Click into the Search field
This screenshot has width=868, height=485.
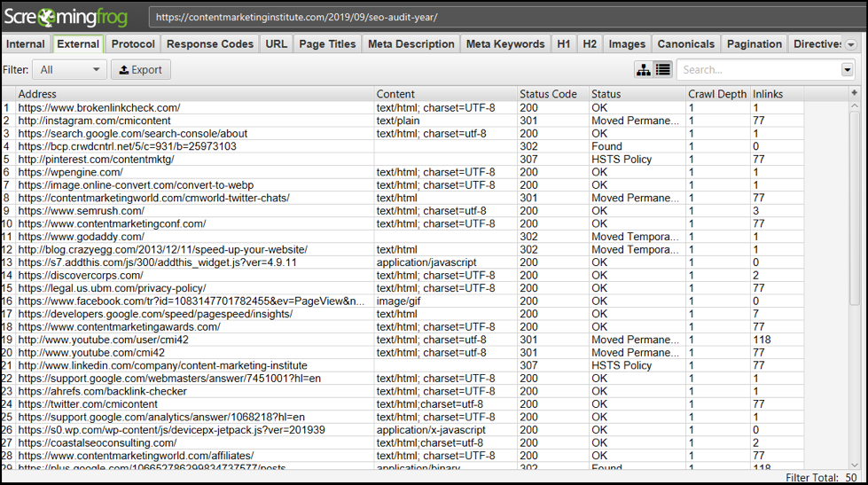click(x=758, y=70)
